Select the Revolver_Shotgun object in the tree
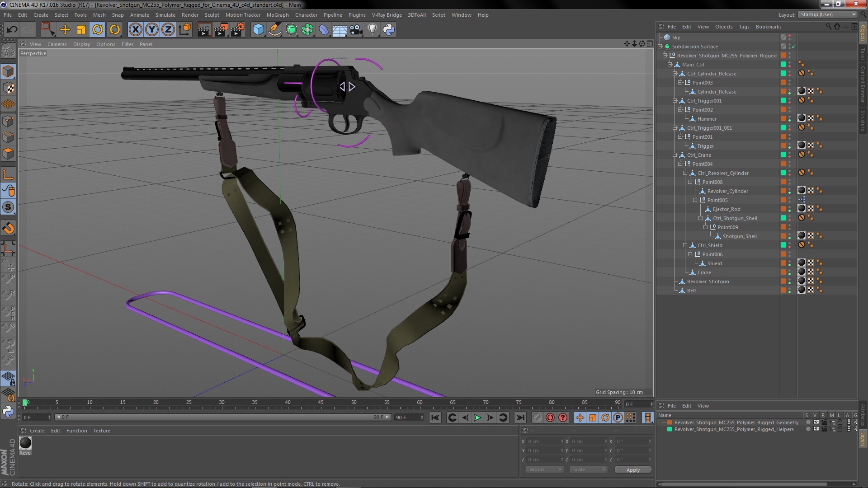The image size is (868, 488). point(708,282)
